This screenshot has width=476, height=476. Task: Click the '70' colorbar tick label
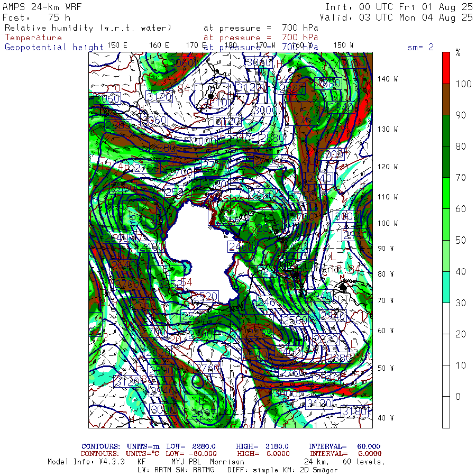(461, 178)
